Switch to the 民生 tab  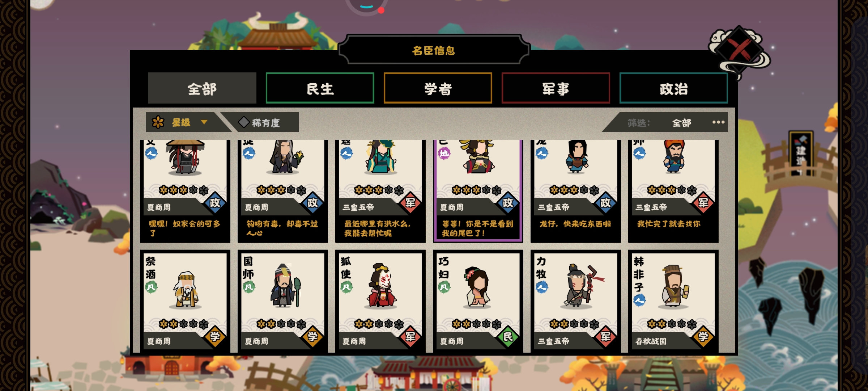point(320,88)
